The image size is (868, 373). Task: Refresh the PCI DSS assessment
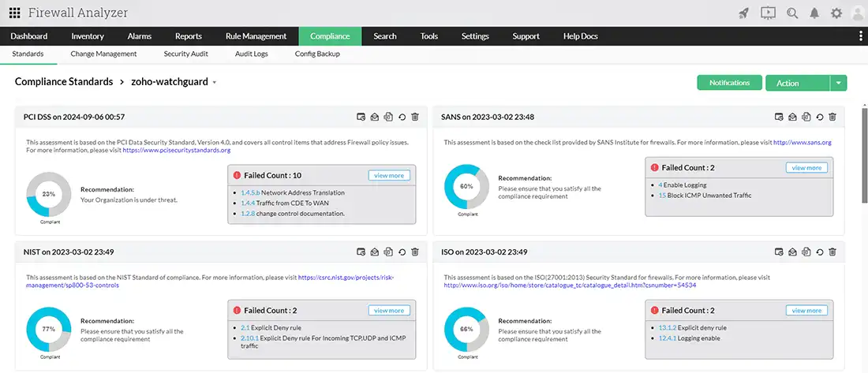(402, 117)
